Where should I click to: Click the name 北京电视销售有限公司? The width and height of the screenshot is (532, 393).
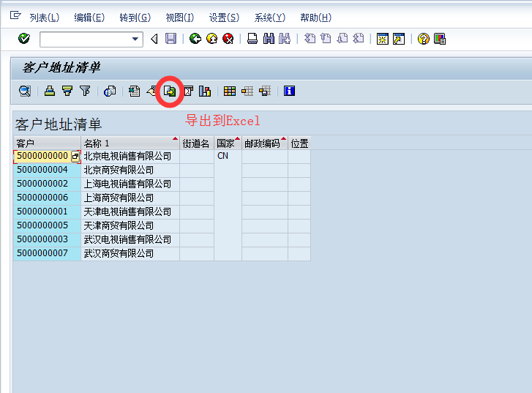point(127,156)
